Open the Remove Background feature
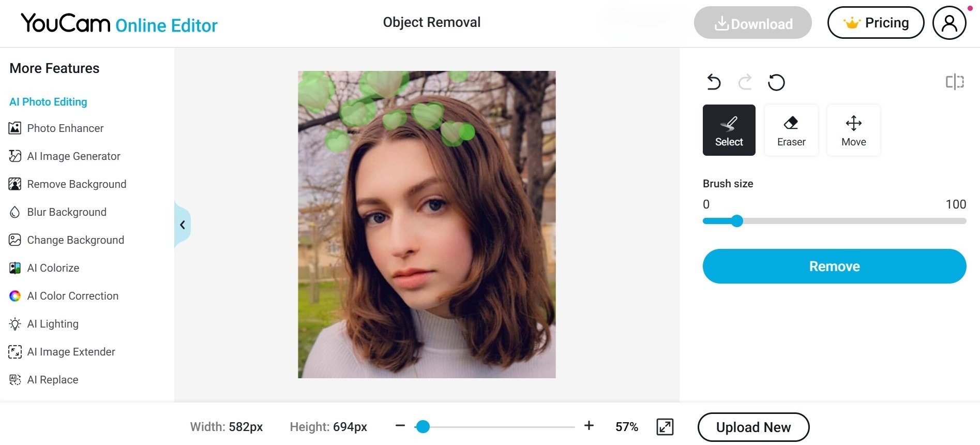Screen dimensions: 980x445 point(77,184)
